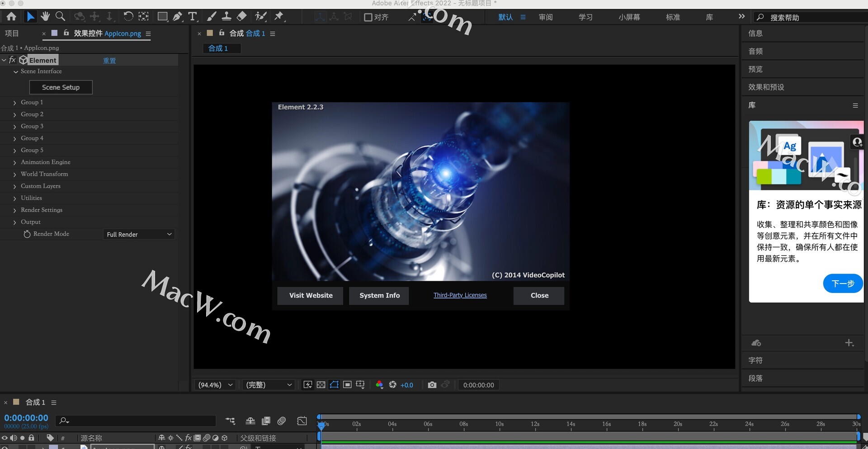
Task: Toggle lock on Appicon.png effect controls panel
Action: tap(66, 33)
